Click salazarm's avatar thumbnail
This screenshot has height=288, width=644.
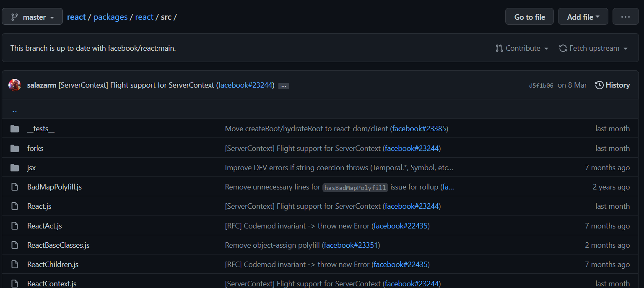point(15,85)
